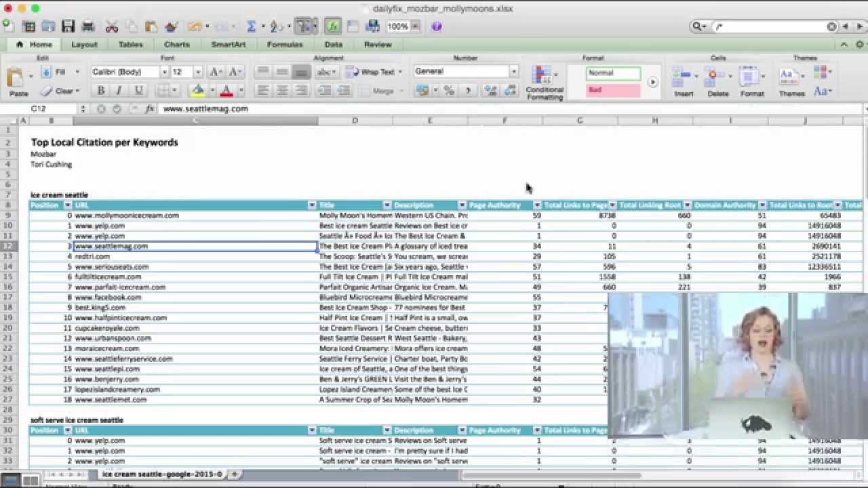Toggle Align Top vertical alignment

[x=263, y=72]
